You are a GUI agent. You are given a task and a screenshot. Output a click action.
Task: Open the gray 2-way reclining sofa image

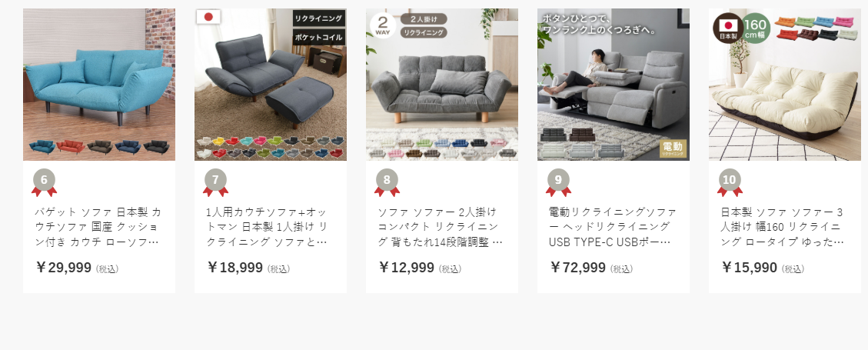[442, 84]
